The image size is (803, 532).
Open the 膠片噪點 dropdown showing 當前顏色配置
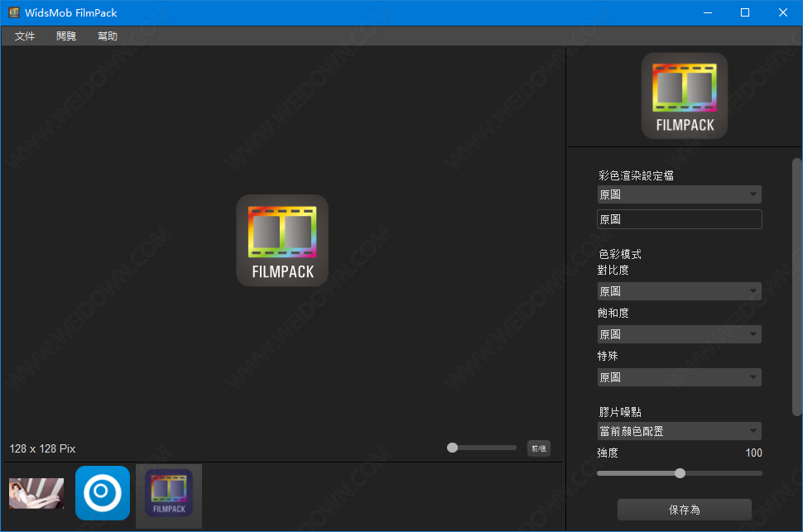pyautogui.click(x=679, y=431)
